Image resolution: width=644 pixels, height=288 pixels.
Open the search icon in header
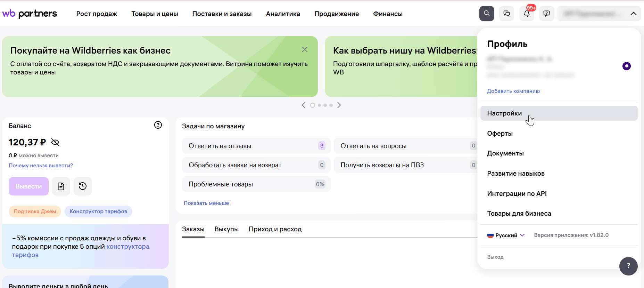click(x=487, y=14)
